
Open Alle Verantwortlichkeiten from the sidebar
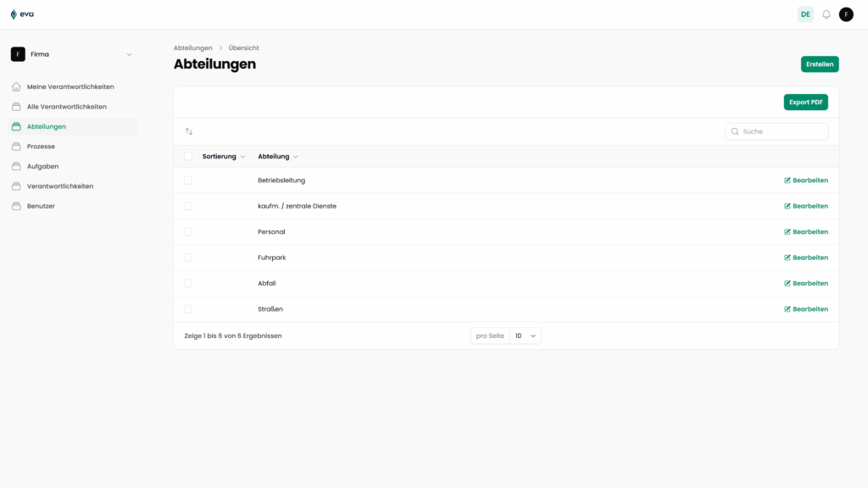pos(68,106)
